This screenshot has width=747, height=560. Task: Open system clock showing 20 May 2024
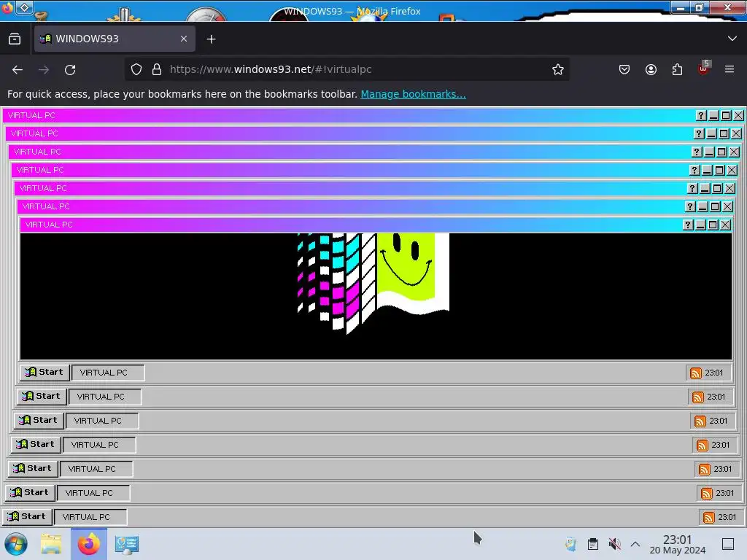(x=678, y=545)
